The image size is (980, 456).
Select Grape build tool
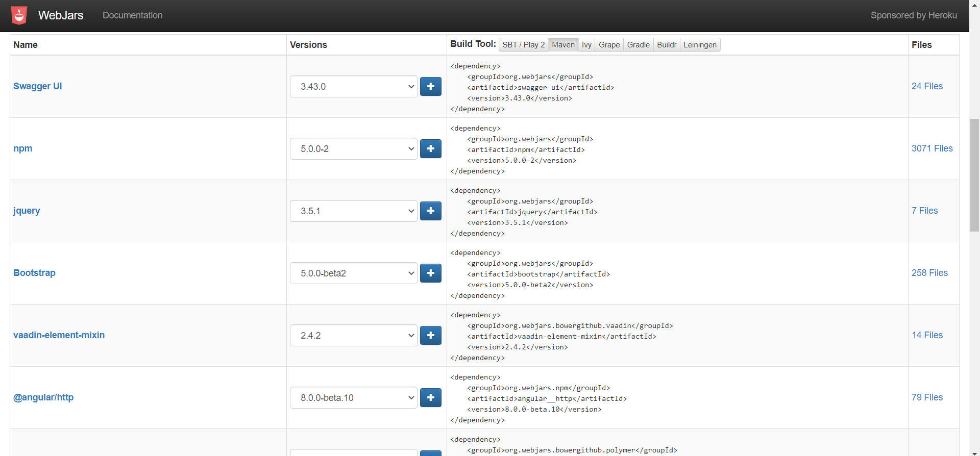609,45
